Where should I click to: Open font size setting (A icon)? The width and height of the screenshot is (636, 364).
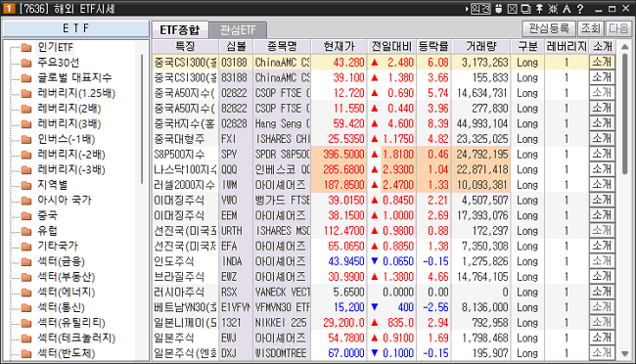click(567, 9)
